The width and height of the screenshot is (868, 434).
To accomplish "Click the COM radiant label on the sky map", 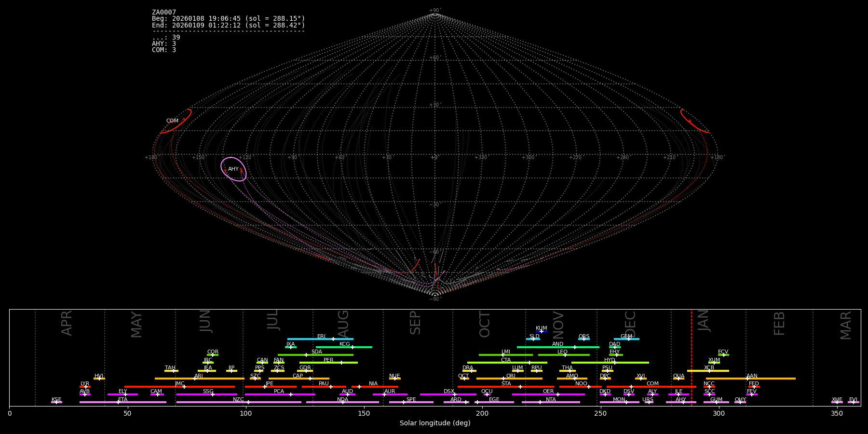I will click(172, 121).
